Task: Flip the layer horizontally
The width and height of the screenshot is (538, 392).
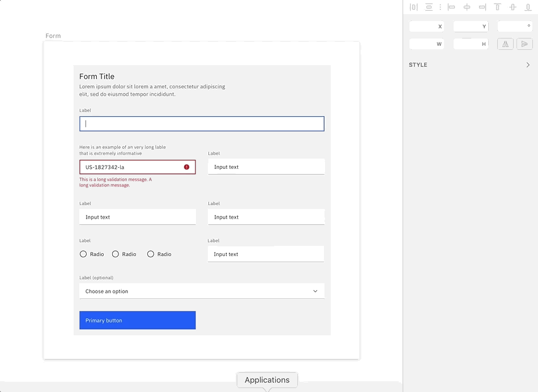Action: [505, 44]
